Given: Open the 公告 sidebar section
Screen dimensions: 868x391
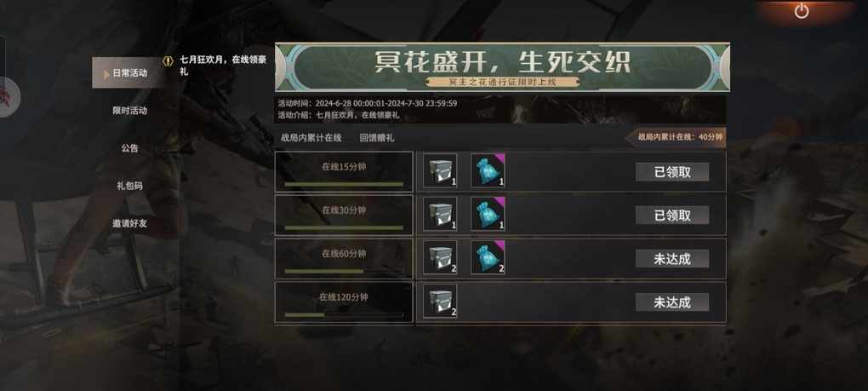Looking at the screenshot, I should tap(130, 148).
